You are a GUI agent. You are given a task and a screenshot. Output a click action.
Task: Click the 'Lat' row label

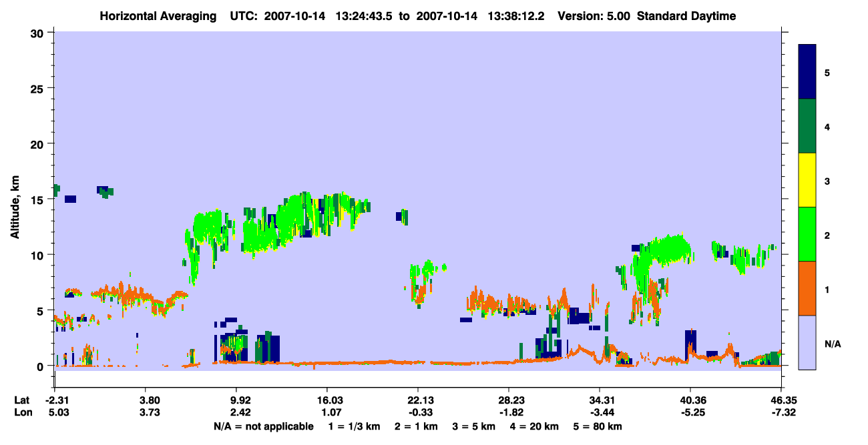pos(22,400)
